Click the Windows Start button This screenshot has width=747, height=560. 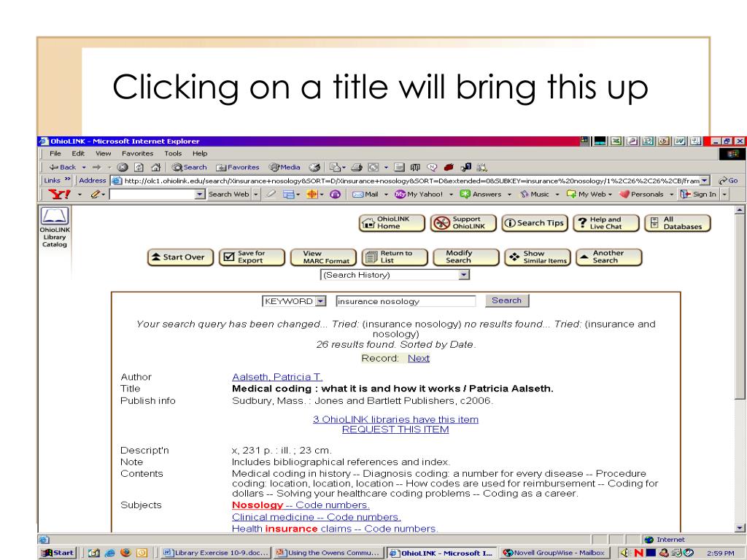coord(58,553)
